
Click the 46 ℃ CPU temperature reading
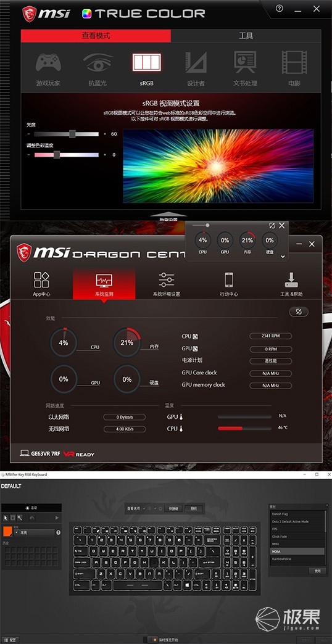coord(283,428)
